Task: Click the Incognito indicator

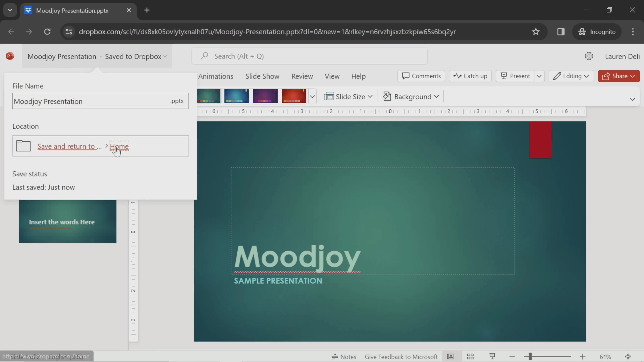Action: click(x=597, y=32)
